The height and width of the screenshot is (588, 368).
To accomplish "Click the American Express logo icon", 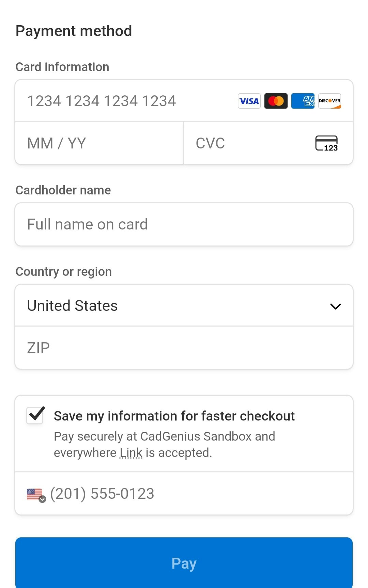I will coord(303,101).
